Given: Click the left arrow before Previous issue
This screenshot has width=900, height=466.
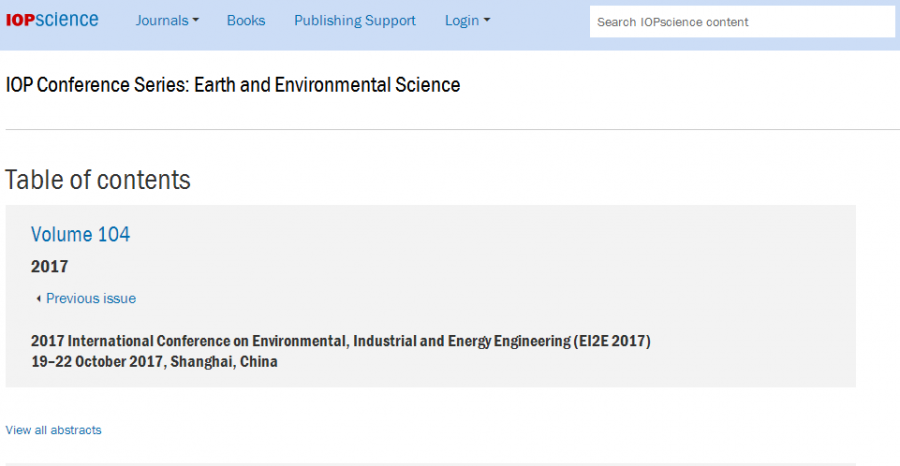Looking at the screenshot, I should coord(38,299).
